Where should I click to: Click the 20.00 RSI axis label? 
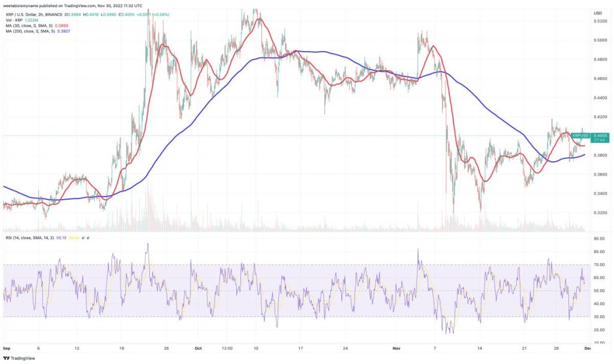click(600, 330)
